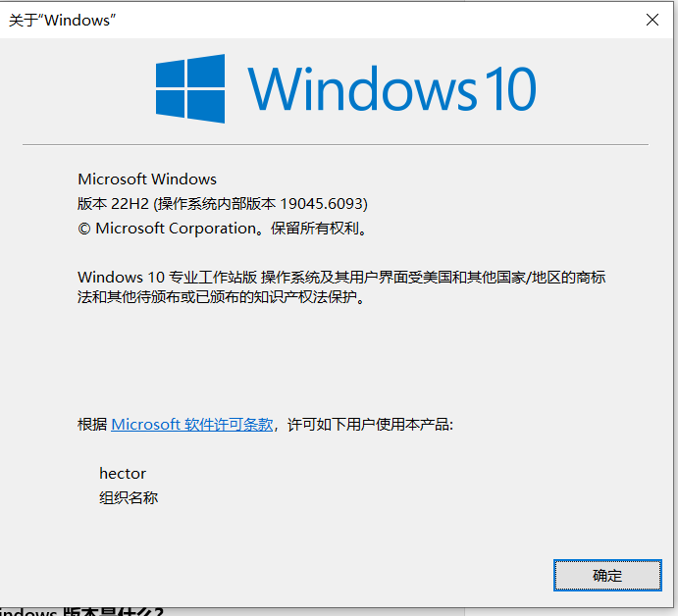Click the © Microsoft Corporation copyright line
This screenshot has width=678, height=616.
pyautogui.click(x=223, y=229)
